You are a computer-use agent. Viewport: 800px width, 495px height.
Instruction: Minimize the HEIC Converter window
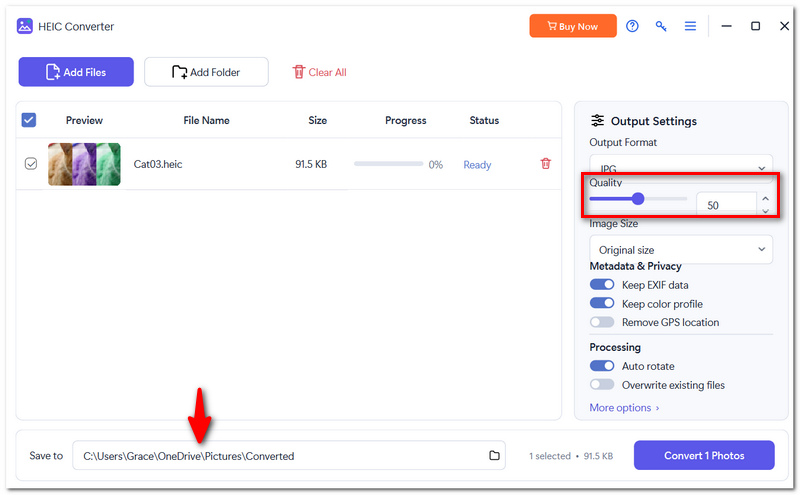(x=727, y=26)
